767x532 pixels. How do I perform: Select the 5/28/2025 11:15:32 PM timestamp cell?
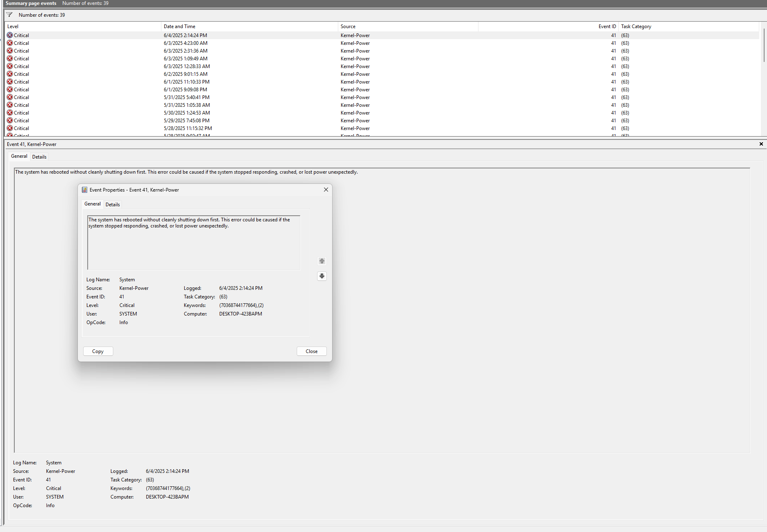coord(188,128)
